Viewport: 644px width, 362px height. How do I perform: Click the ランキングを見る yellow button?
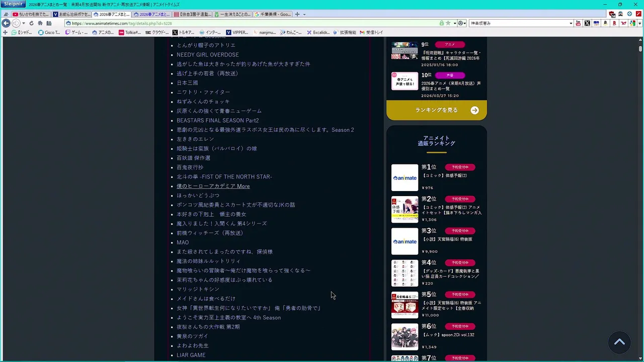point(436,110)
